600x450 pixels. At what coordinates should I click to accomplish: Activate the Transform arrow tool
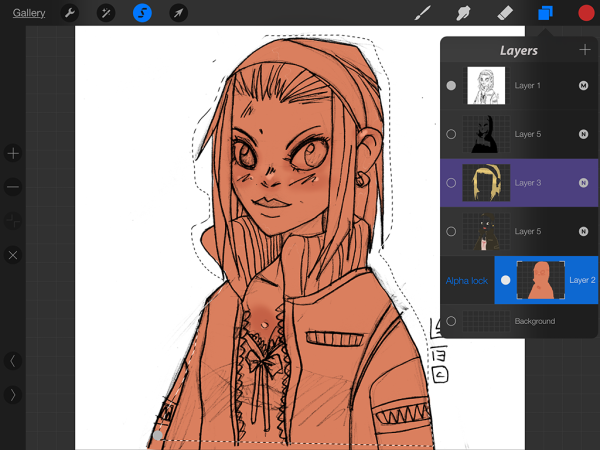[177, 13]
